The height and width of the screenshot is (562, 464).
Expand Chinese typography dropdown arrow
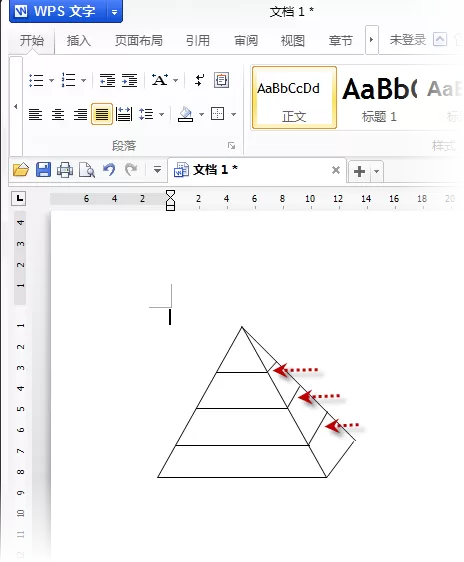(176, 80)
